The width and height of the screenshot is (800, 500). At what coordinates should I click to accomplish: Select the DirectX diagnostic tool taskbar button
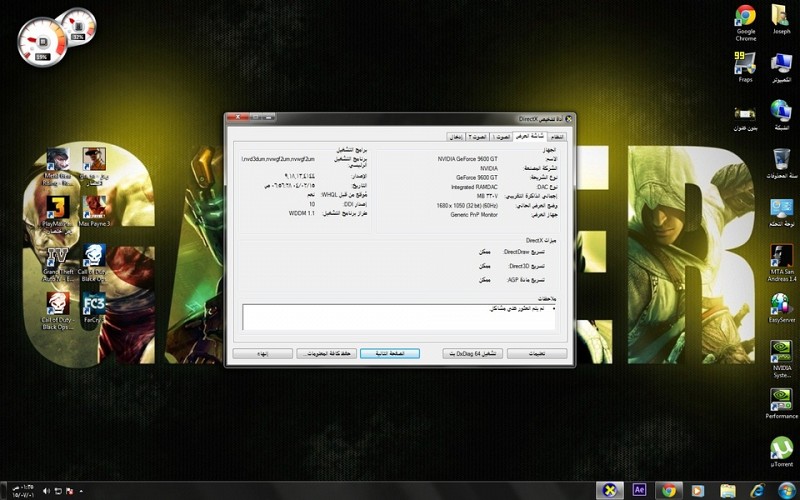[609, 490]
